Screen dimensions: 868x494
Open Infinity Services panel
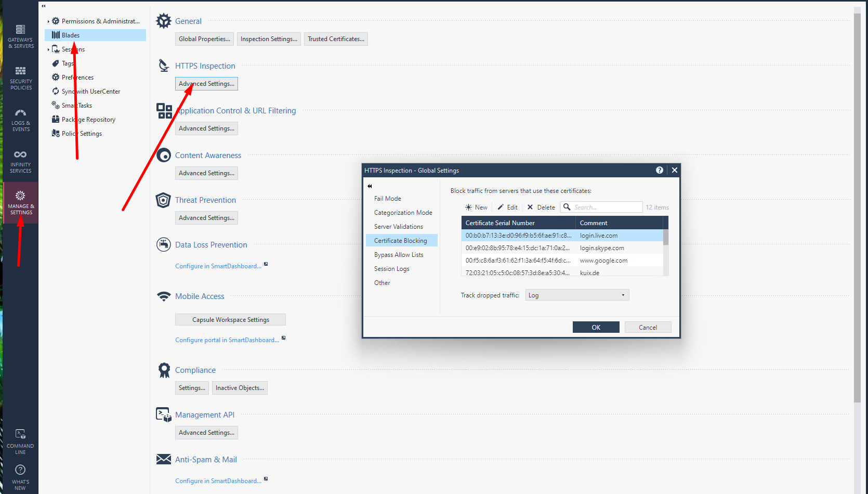point(20,161)
